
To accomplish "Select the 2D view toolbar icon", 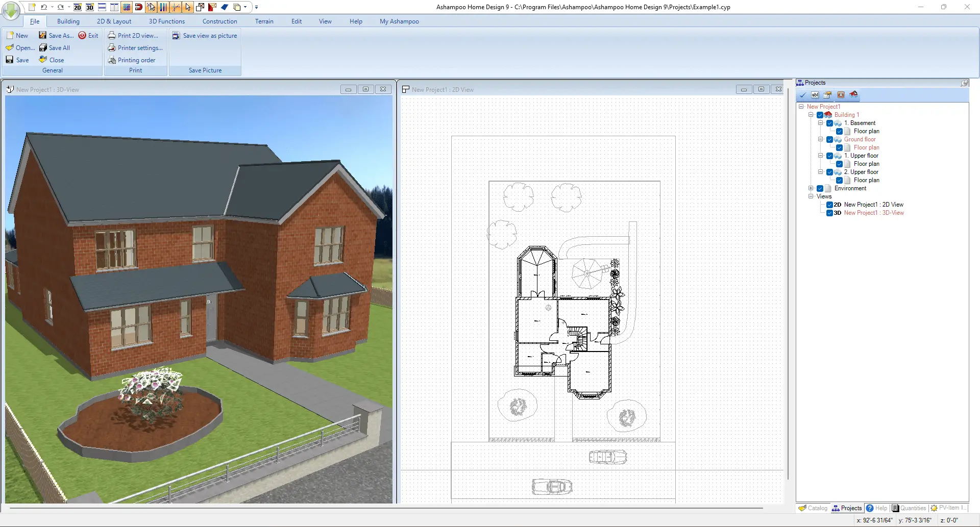I will tap(77, 8).
